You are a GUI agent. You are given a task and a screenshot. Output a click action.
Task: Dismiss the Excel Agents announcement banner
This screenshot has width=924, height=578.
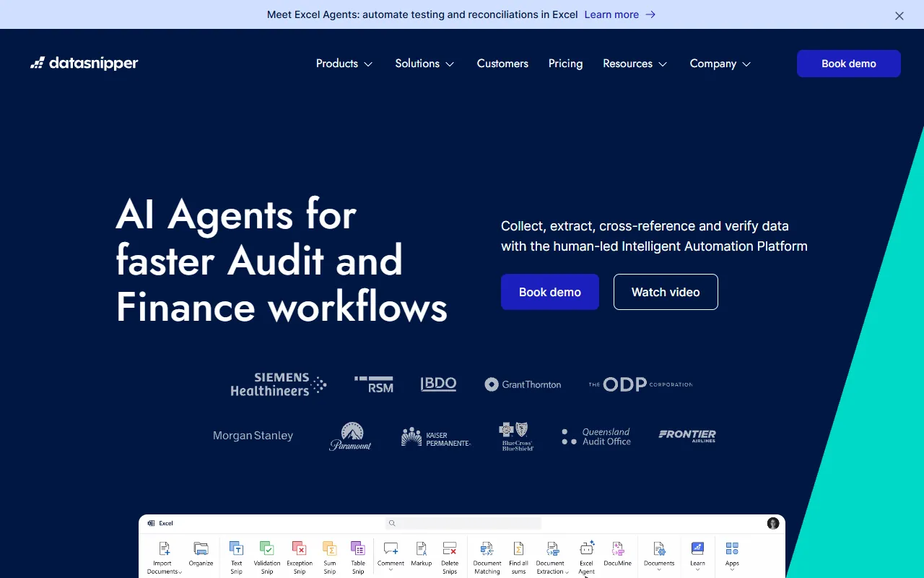tap(899, 16)
